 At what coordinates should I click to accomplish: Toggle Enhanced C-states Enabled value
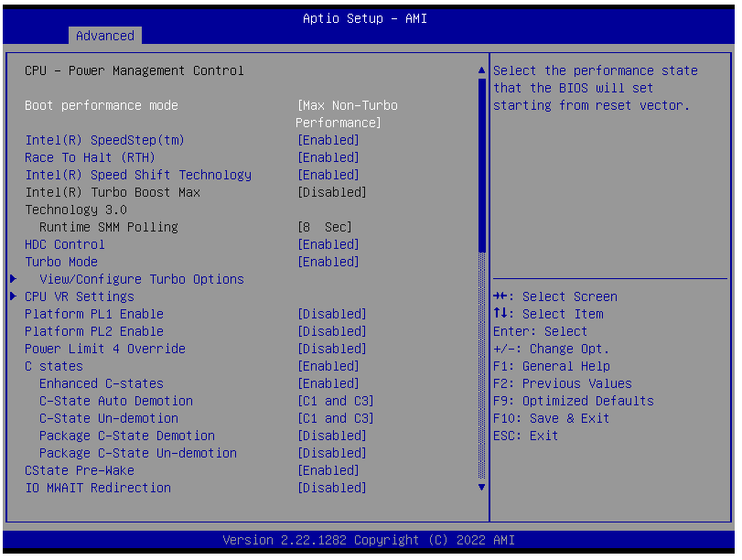(328, 383)
